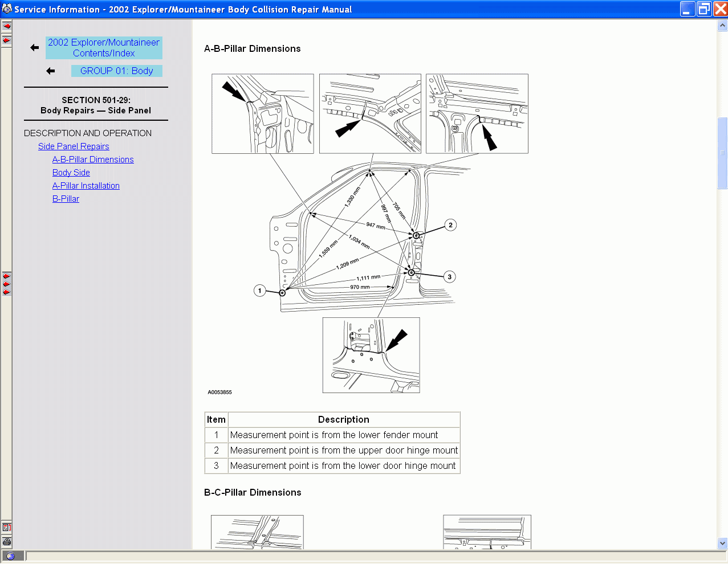Restore down the Service Information window
This screenshot has height=564, width=728.
tap(704, 9)
